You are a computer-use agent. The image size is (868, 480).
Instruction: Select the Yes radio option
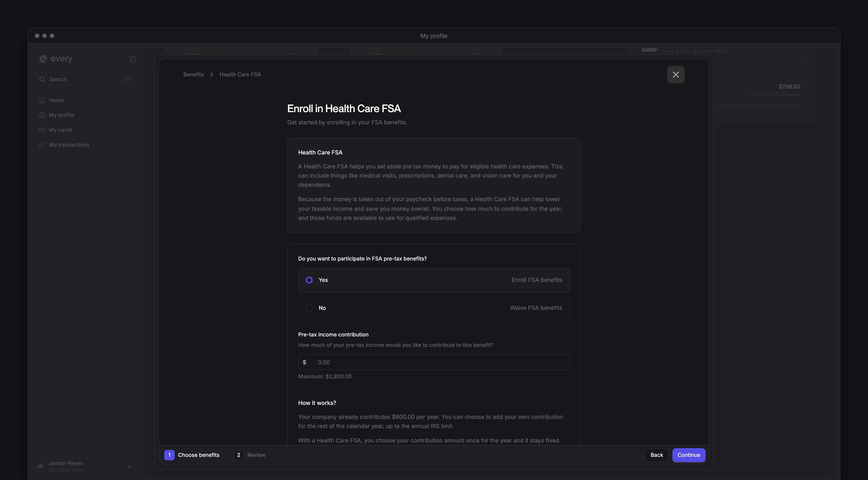pos(309,280)
